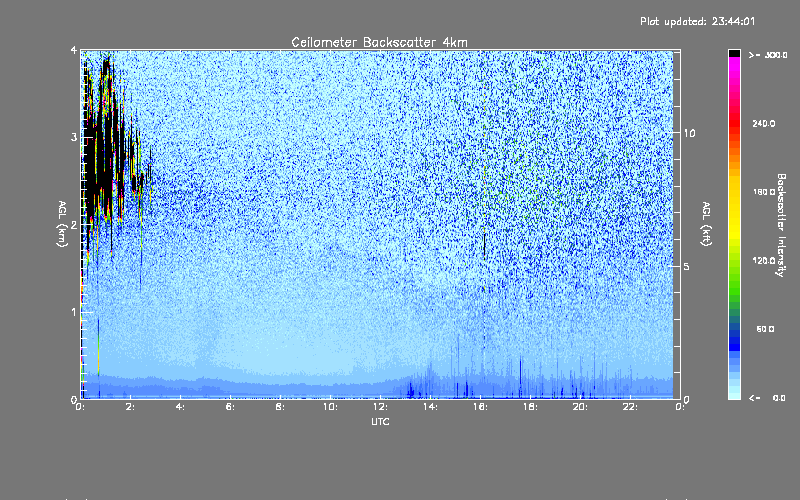The image size is (800, 500).
Task: Click the '14:' tick on the UTC axis
Action: [x=430, y=407]
